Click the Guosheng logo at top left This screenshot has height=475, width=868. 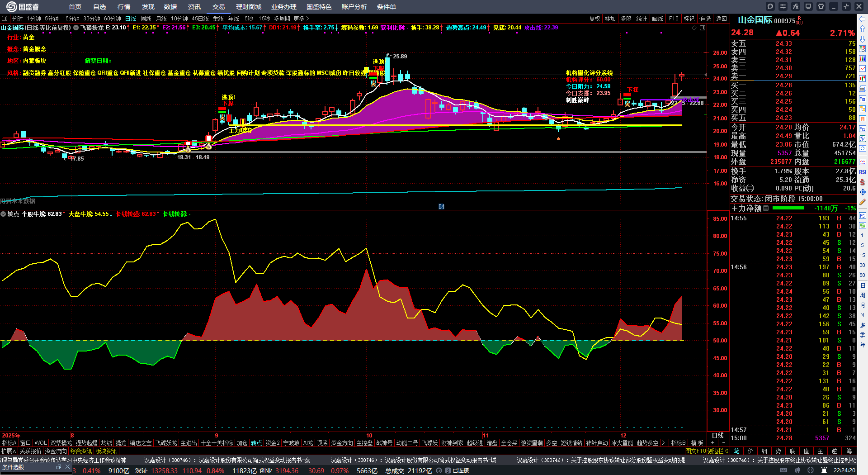[x=23, y=7]
